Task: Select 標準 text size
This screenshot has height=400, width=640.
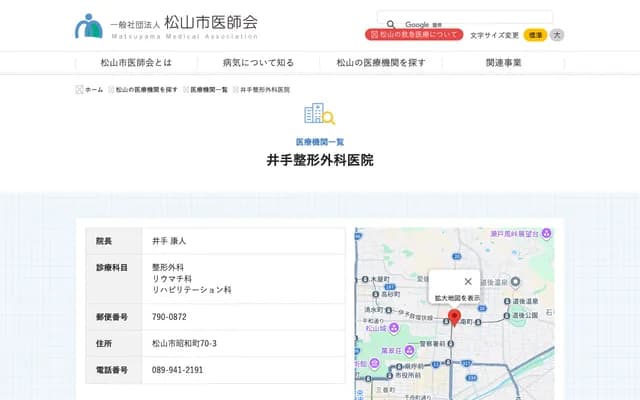Action: [x=535, y=35]
